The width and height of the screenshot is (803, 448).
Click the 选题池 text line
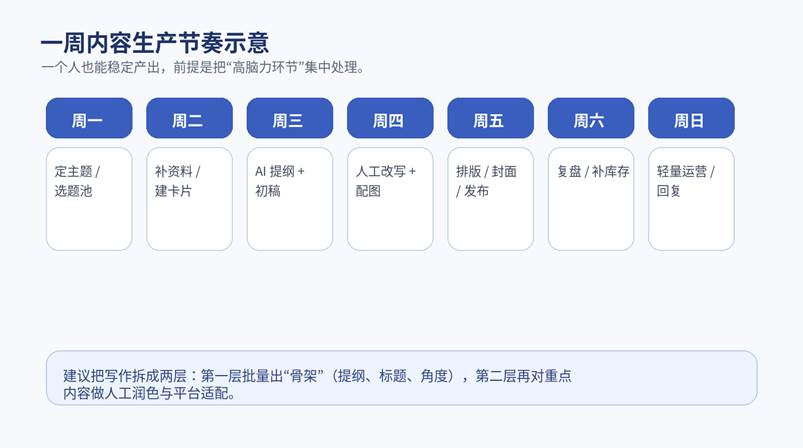(73, 190)
